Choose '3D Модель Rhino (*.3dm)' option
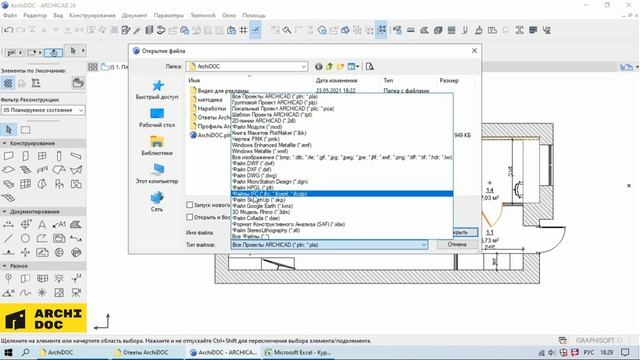This screenshot has width=640, height=360. tap(342, 212)
